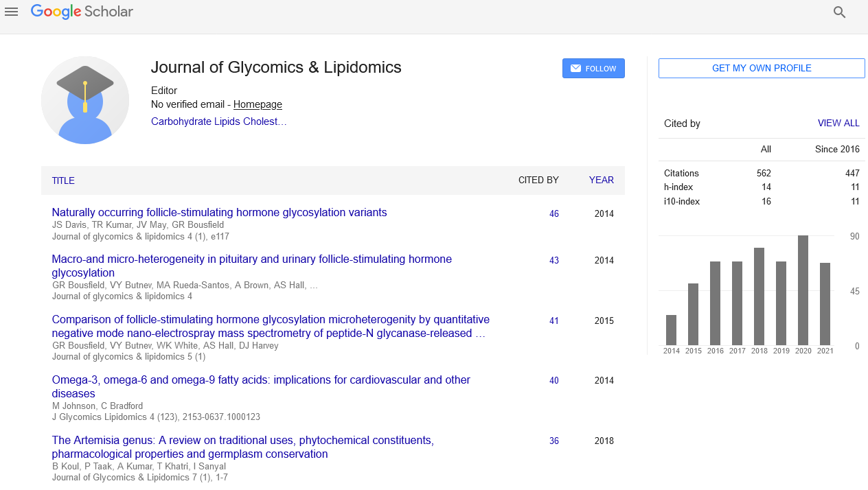Click citation count 46 for first article
This screenshot has height=490, width=868.
point(553,213)
